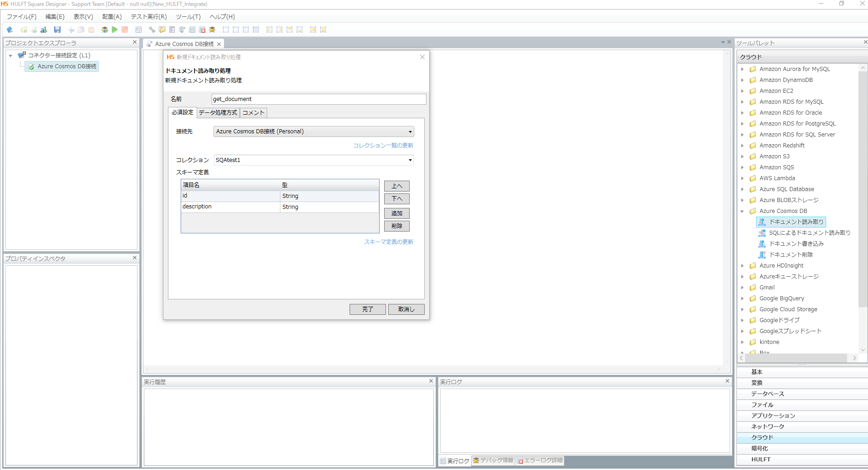Viewport: 868px width, 470px height.
Task: Click 削除 button for schema
Action: pyautogui.click(x=397, y=226)
